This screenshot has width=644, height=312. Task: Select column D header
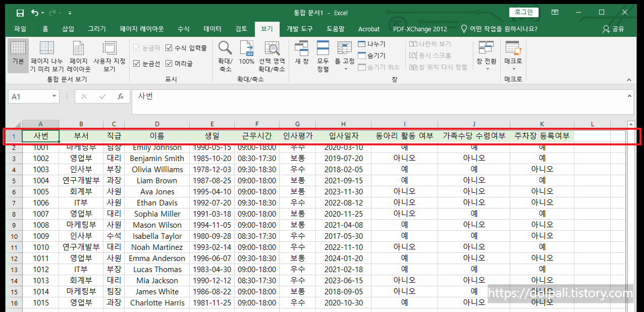157,124
